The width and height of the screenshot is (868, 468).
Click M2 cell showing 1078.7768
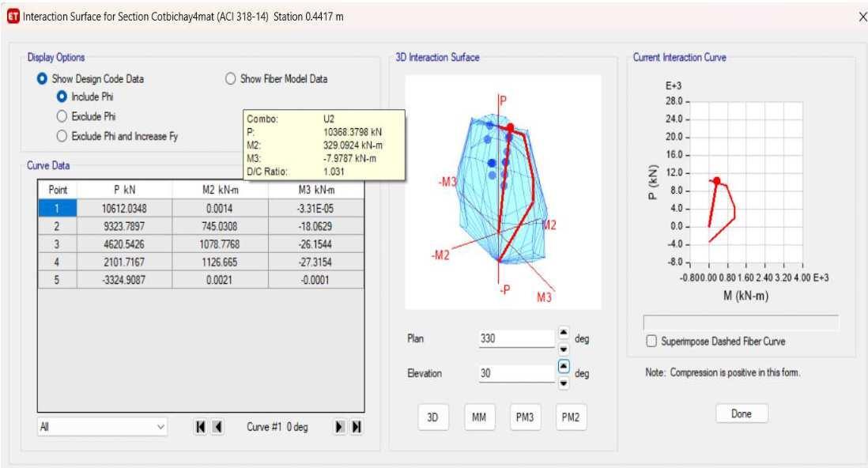pyautogui.click(x=221, y=243)
